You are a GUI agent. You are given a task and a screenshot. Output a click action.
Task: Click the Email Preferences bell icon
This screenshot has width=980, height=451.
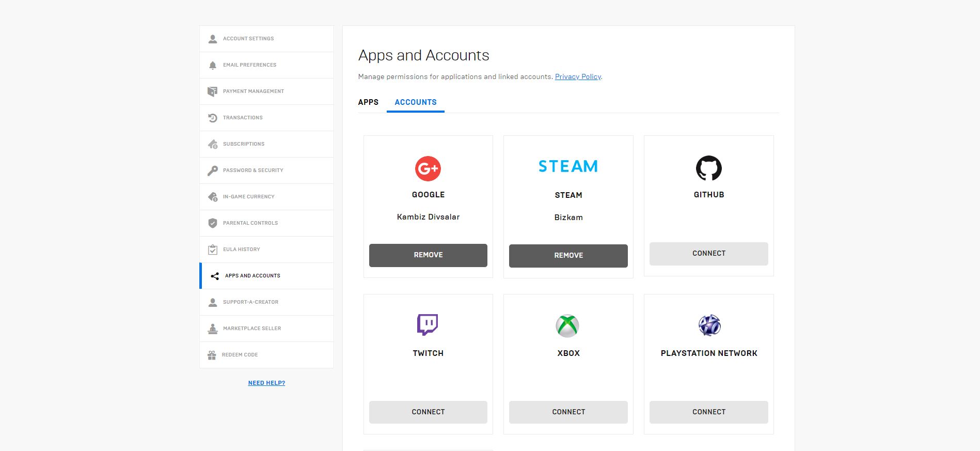[213, 65]
